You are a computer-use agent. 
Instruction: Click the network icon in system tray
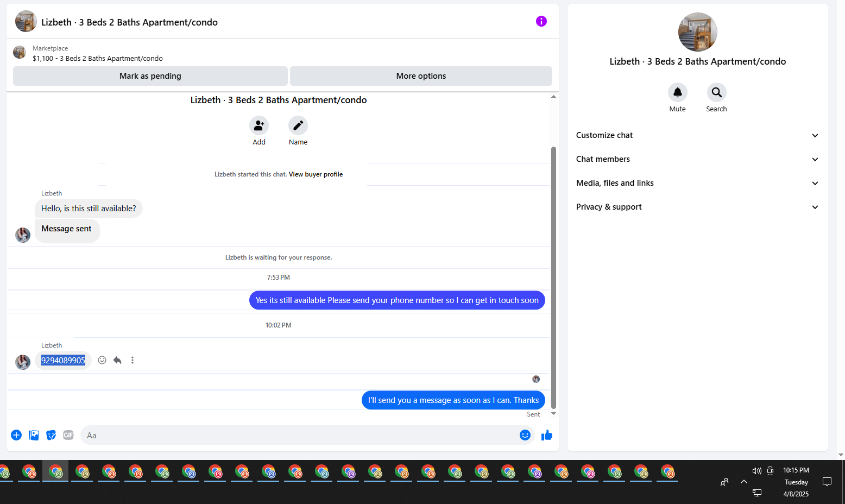[x=756, y=493]
